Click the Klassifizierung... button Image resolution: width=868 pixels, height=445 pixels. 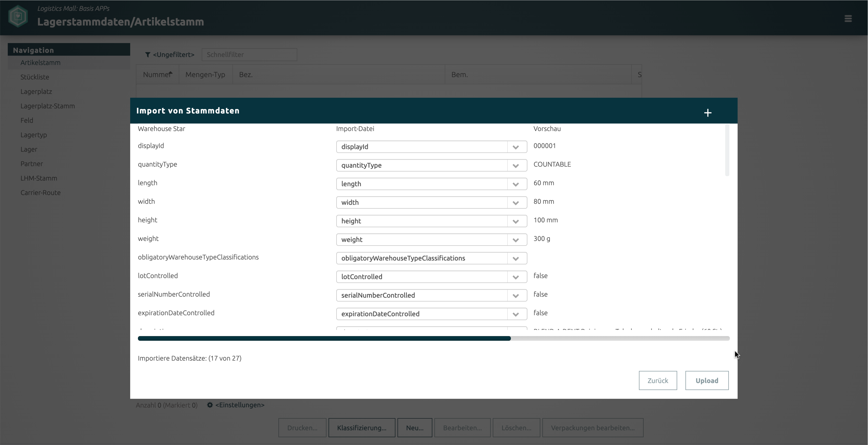(x=362, y=428)
